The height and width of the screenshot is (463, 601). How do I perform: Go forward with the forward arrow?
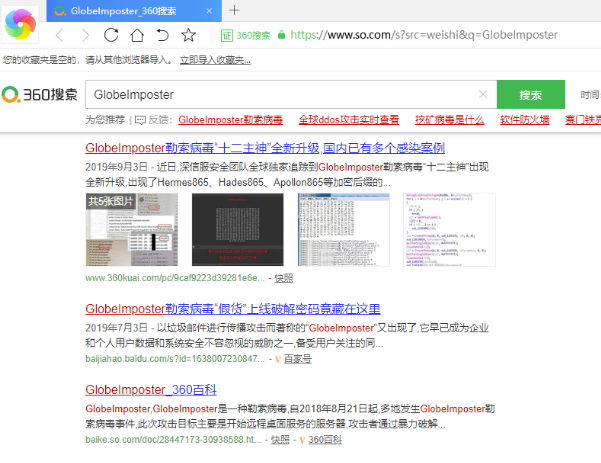(x=85, y=35)
